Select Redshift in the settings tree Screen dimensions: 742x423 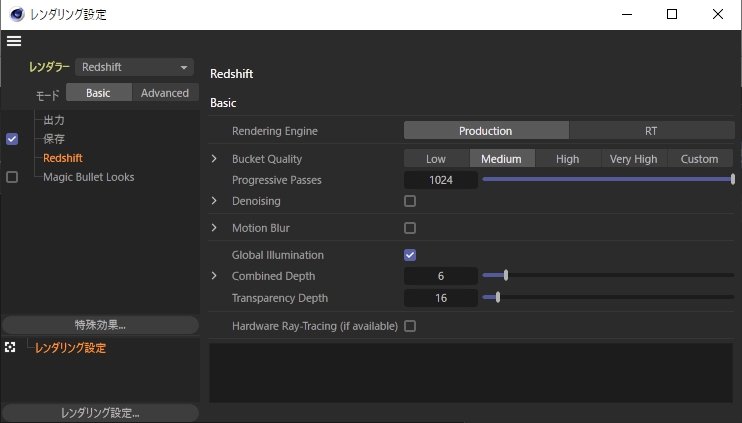tap(63, 158)
